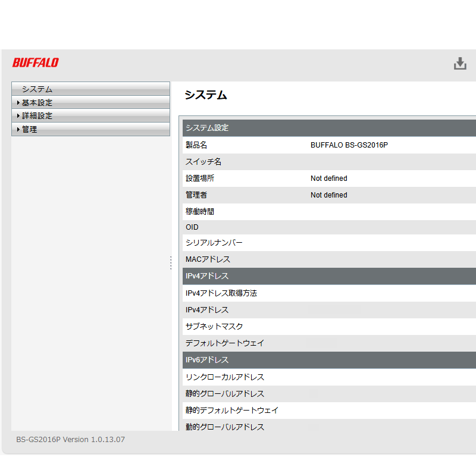The image size is (476, 476).
Task: Click the download icon in the header
Action: click(x=460, y=64)
